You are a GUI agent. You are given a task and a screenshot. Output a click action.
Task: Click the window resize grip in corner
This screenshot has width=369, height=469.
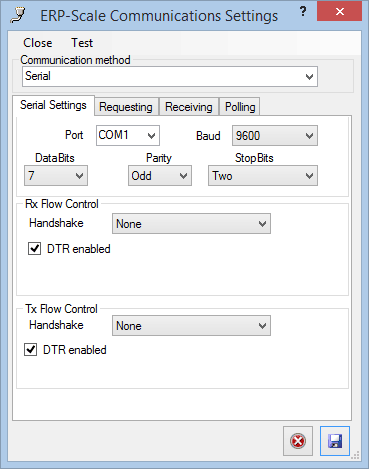pyautogui.click(x=356, y=455)
